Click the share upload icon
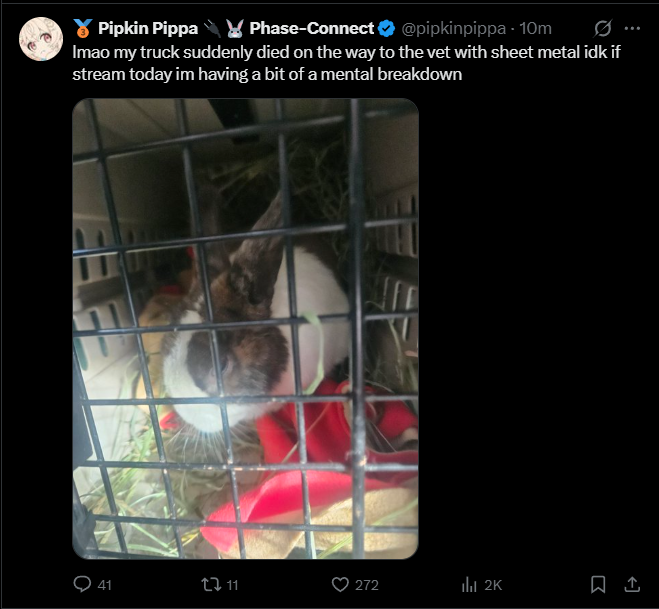The image size is (659, 609). (632, 584)
